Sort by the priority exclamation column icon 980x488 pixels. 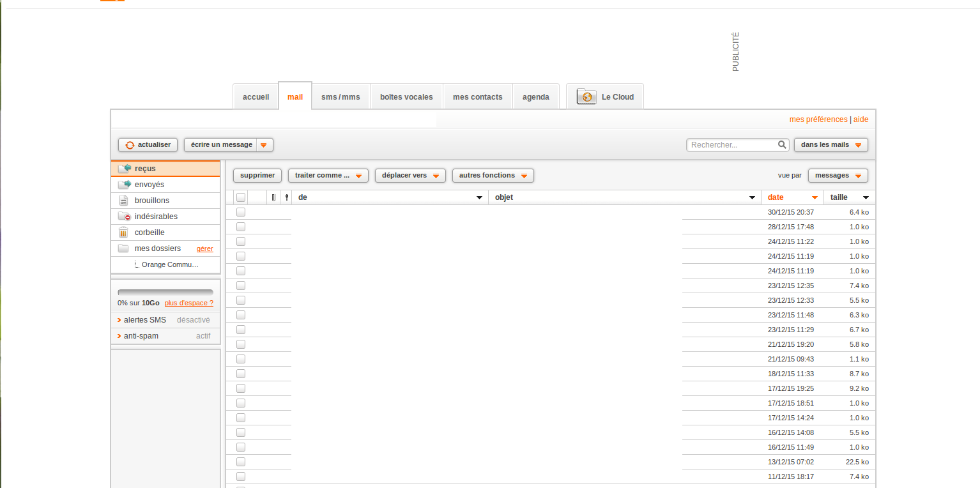[x=287, y=198]
